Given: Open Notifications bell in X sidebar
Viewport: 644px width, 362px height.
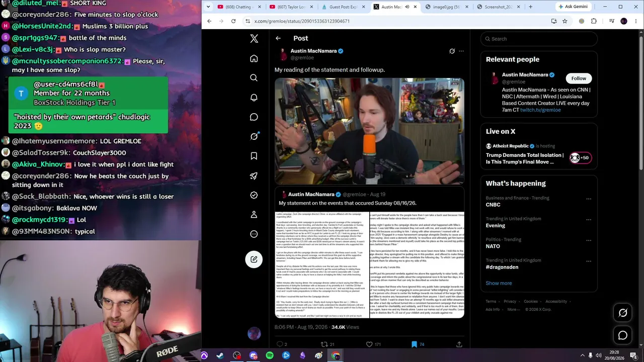Looking at the screenshot, I should [254, 98].
